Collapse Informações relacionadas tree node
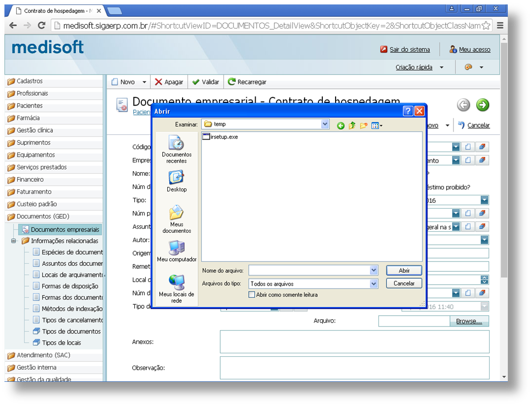The image size is (532, 406). click(14, 241)
